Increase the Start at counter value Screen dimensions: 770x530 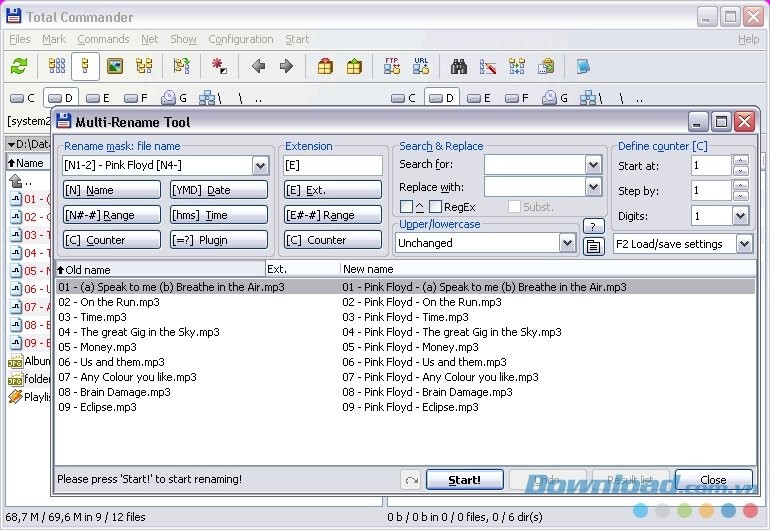[740, 160]
